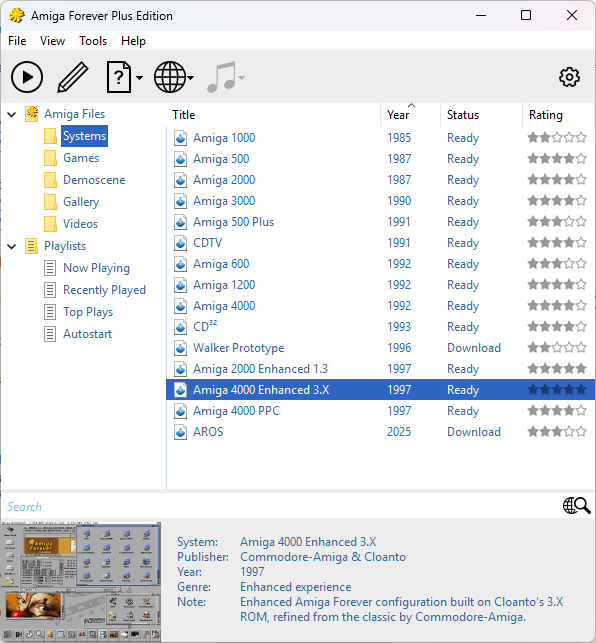The image size is (596, 643).
Task: Open the globe dropdown arrow
Action: [190, 78]
